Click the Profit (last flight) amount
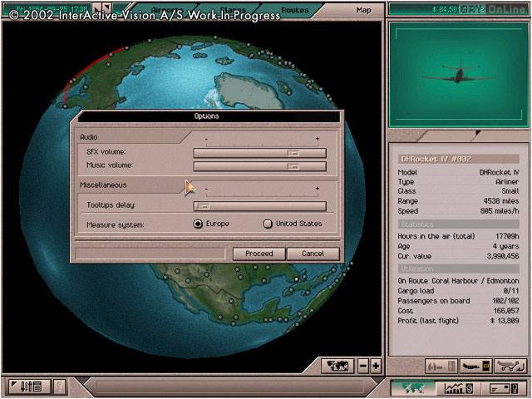The height and width of the screenshot is (399, 532). click(505, 321)
